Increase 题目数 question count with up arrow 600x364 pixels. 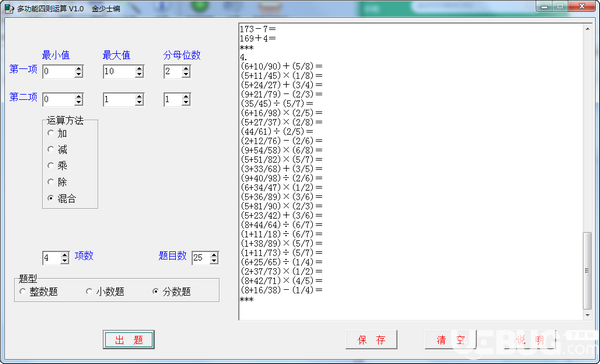pos(214,255)
